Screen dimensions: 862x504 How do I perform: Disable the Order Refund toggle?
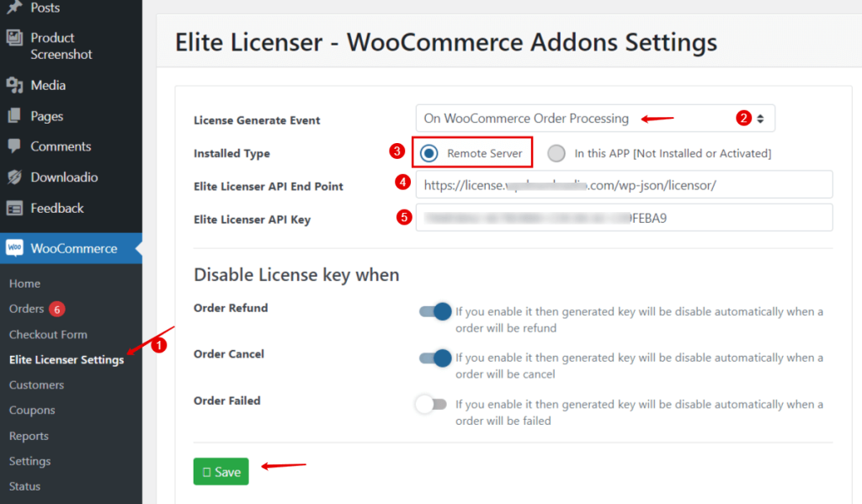[x=434, y=311]
